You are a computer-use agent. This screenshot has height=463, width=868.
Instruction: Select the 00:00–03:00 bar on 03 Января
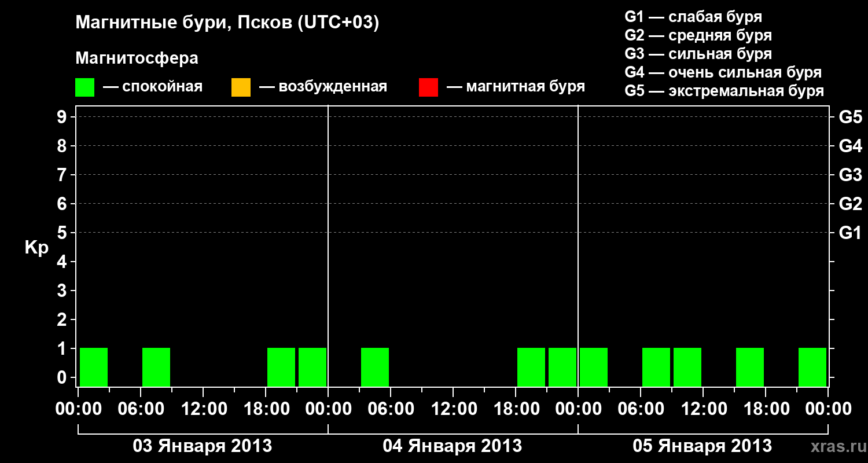pyautogui.click(x=94, y=367)
